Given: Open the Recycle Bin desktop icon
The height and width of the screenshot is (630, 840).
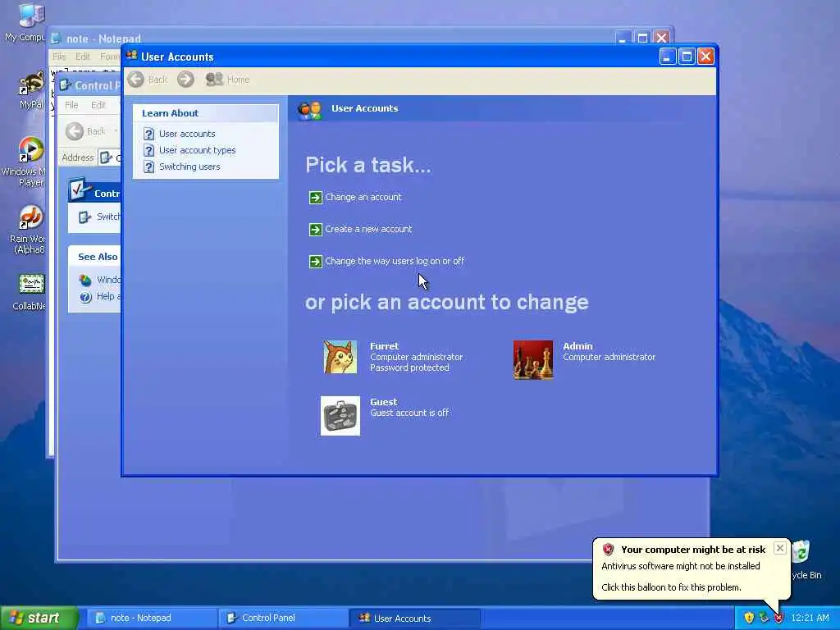Looking at the screenshot, I should click(x=801, y=552).
